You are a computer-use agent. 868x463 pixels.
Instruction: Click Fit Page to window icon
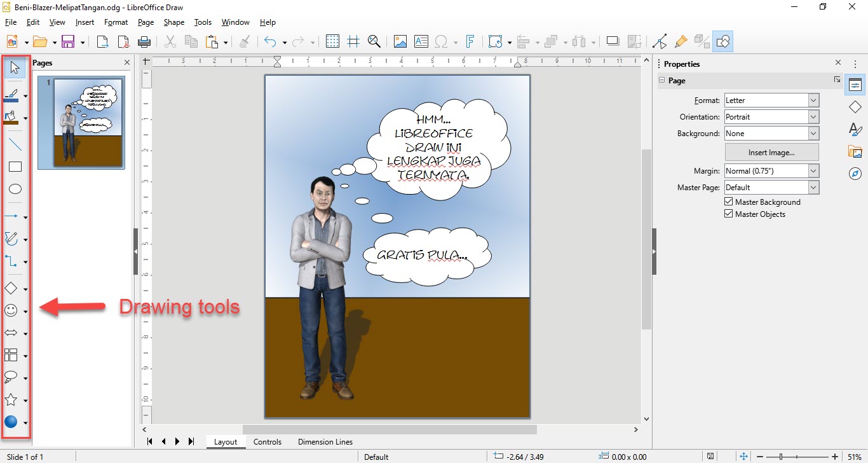(744, 457)
